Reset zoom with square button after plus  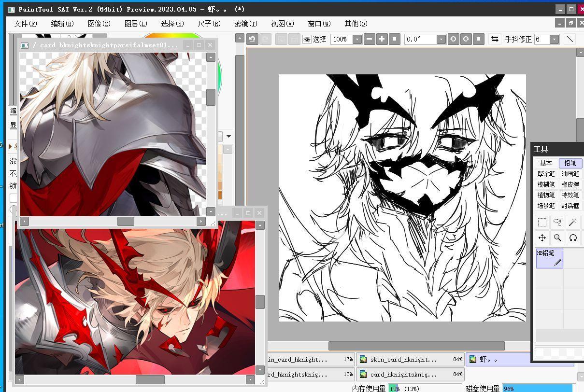click(394, 39)
